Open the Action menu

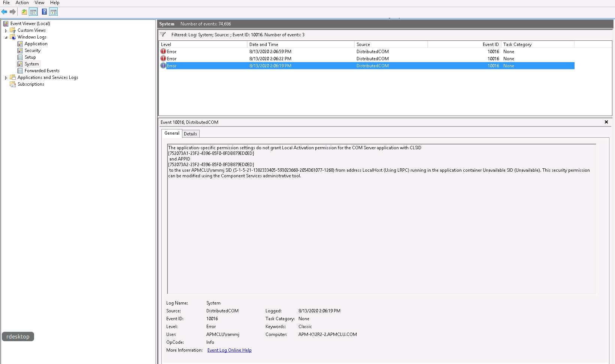click(22, 3)
